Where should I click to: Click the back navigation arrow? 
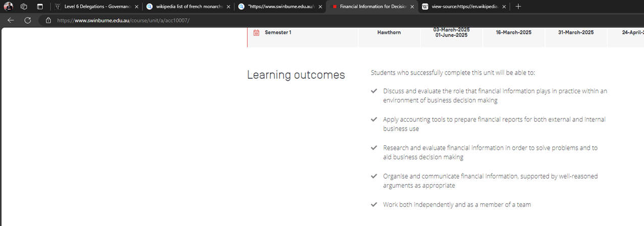coord(11,20)
